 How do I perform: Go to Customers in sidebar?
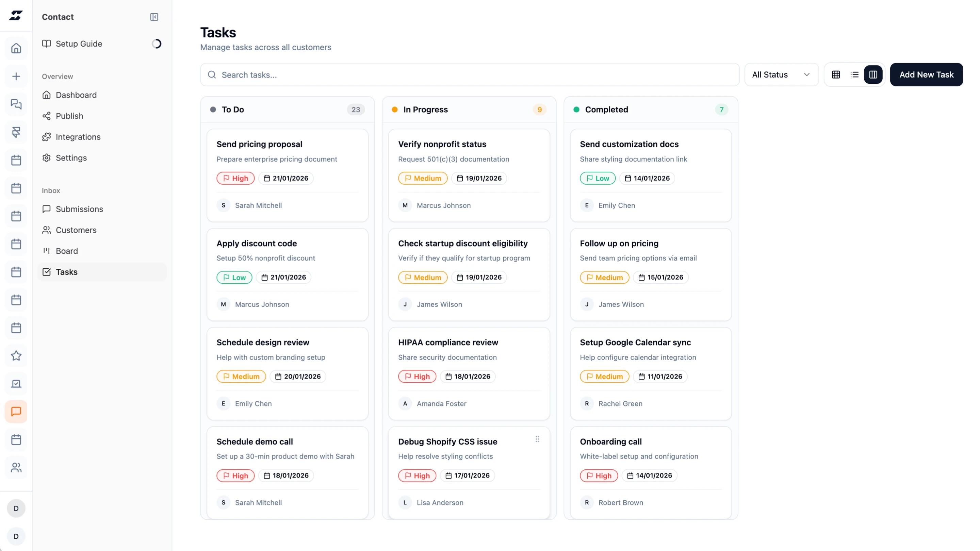tap(76, 230)
